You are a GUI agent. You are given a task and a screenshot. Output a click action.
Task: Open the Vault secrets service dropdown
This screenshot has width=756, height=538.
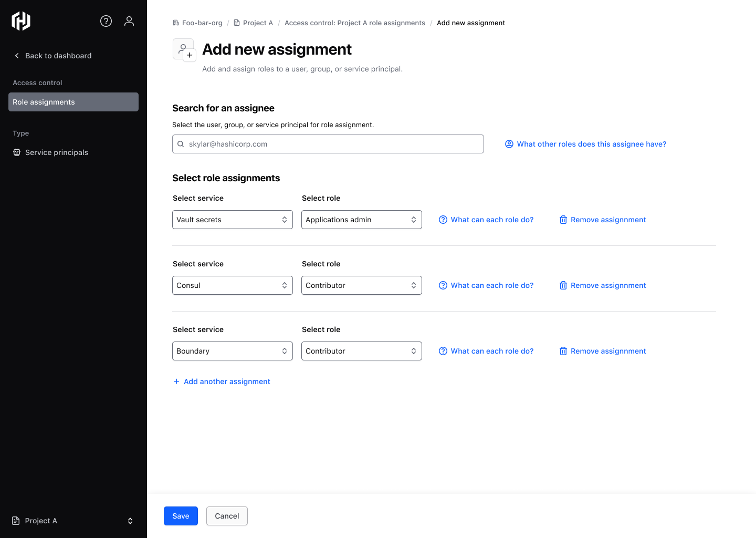tap(233, 220)
